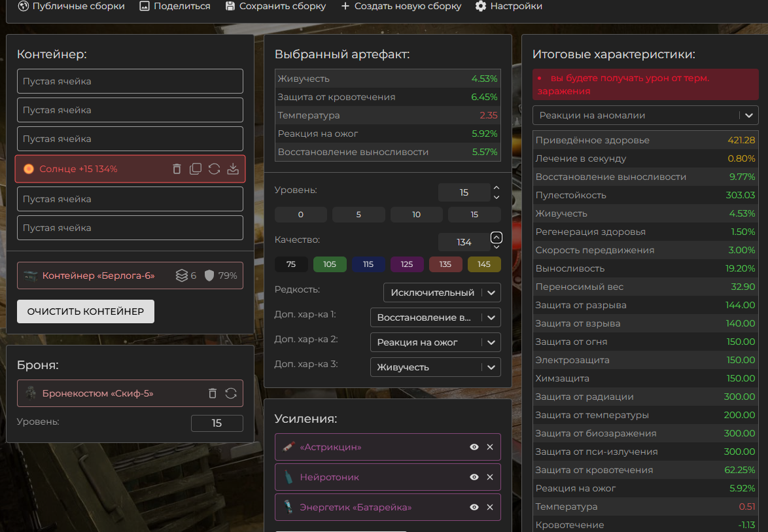Delete the Солнце +15 artifact with trash icon

click(177, 169)
